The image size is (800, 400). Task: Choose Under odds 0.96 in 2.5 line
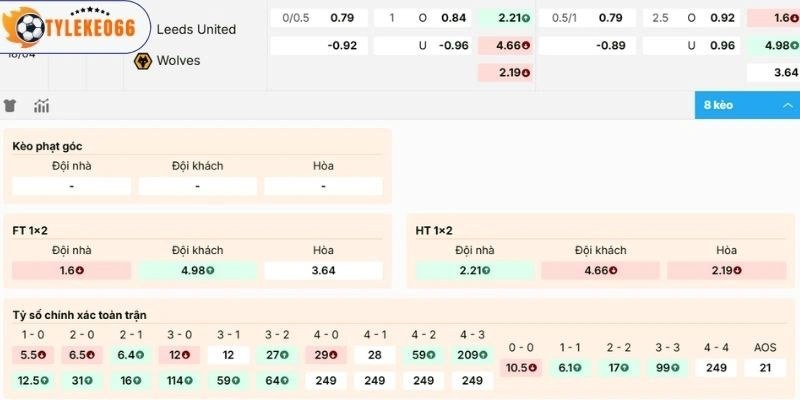pyautogui.click(x=722, y=45)
